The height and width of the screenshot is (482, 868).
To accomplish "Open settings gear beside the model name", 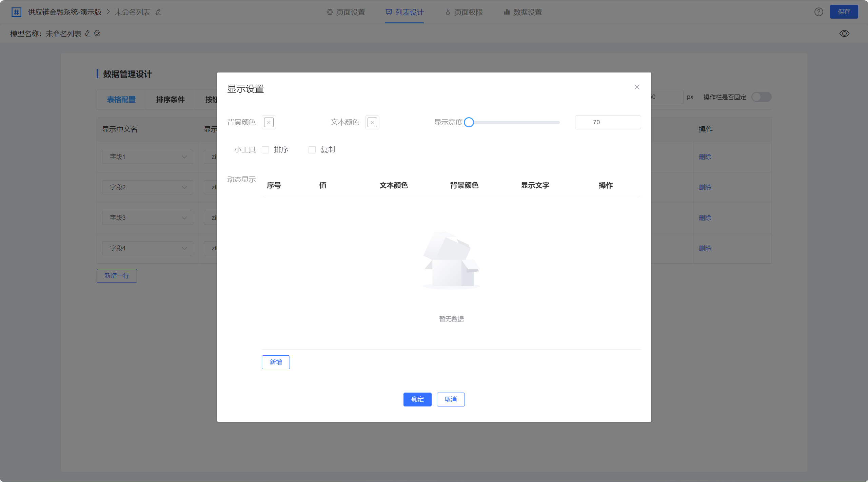I will coord(97,33).
